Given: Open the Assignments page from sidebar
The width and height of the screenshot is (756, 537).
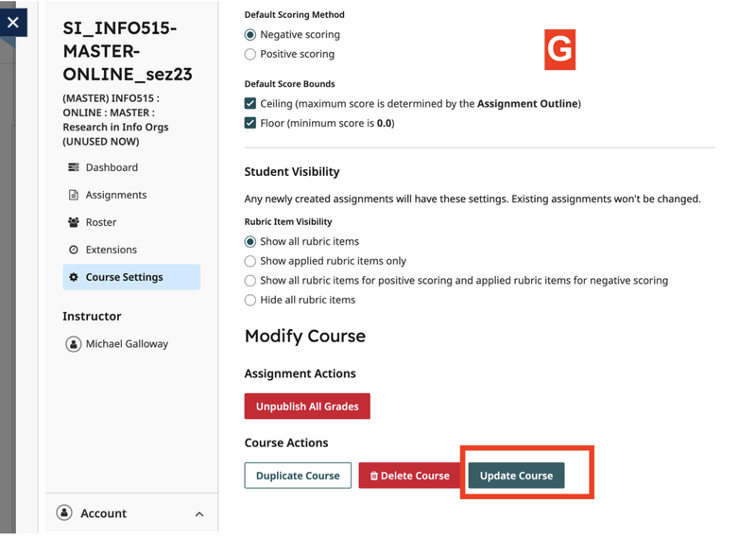Looking at the screenshot, I should pos(115,195).
